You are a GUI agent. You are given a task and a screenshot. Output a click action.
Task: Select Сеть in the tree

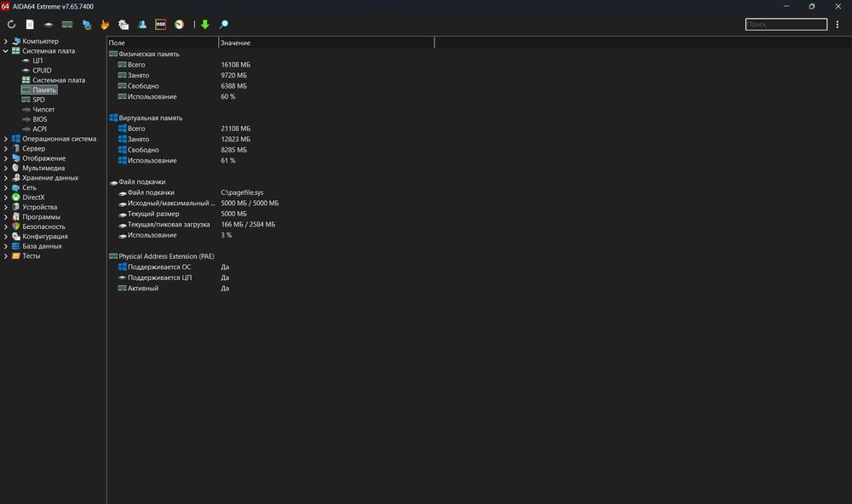point(29,188)
